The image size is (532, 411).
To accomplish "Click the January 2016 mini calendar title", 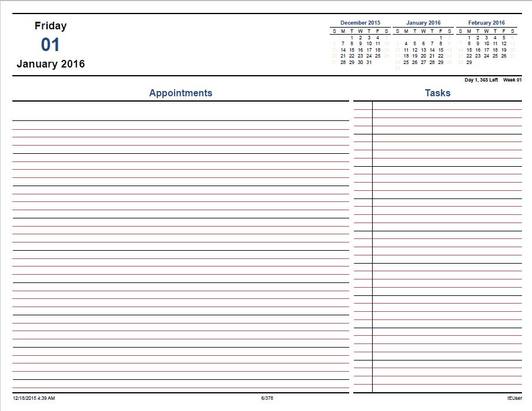I will click(423, 23).
